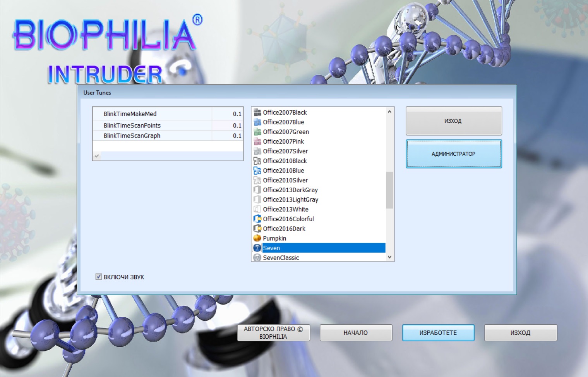Click the skin list scroll down arrow
The height and width of the screenshot is (377, 588).
(389, 257)
